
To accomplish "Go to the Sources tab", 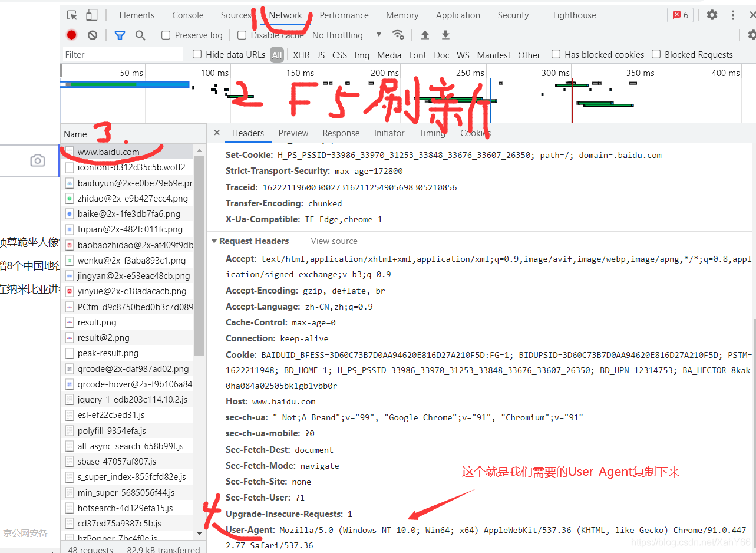I will tap(236, 15).
